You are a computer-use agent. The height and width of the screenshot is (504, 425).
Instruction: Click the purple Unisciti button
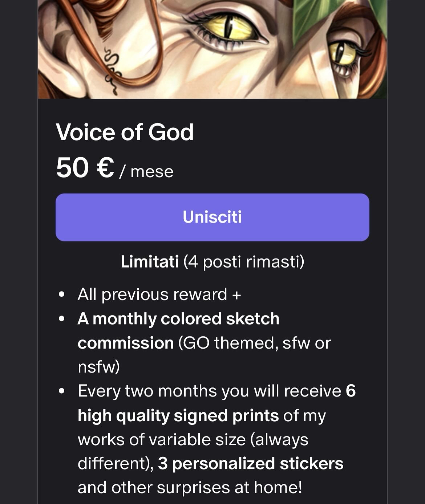[212, 217]
